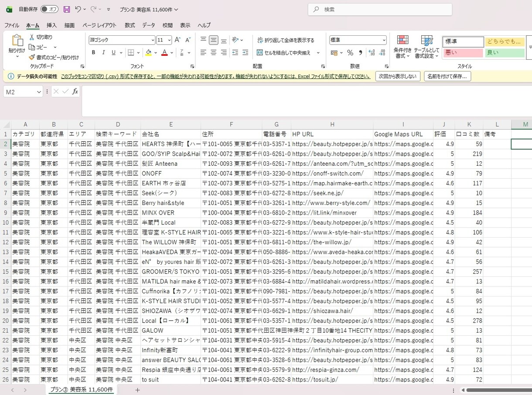The height and width of the screenshot is (395, 532).
Task: Expand the cell styles gallery
Action: click(x=530, y=47)
